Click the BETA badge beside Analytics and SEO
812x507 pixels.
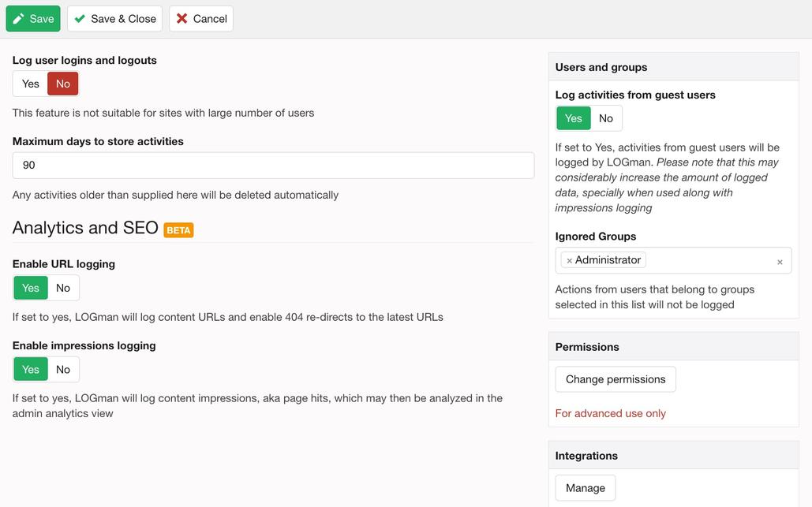pos(178,230)
